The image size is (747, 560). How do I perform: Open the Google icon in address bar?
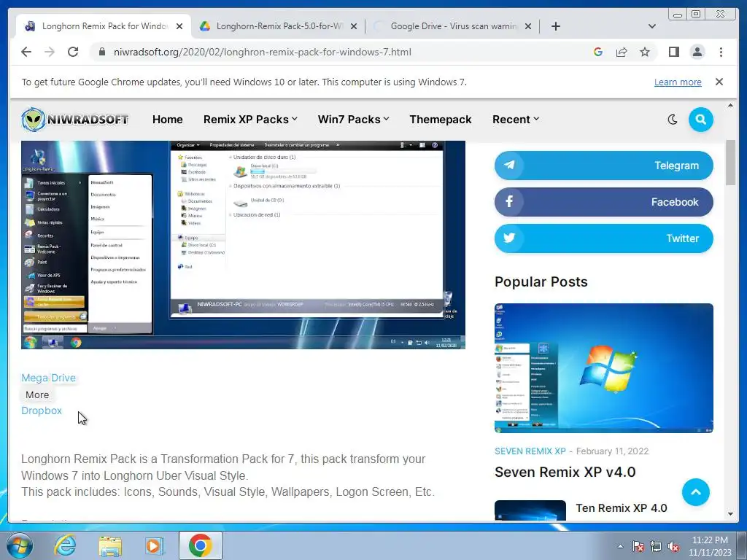(598, 52)
